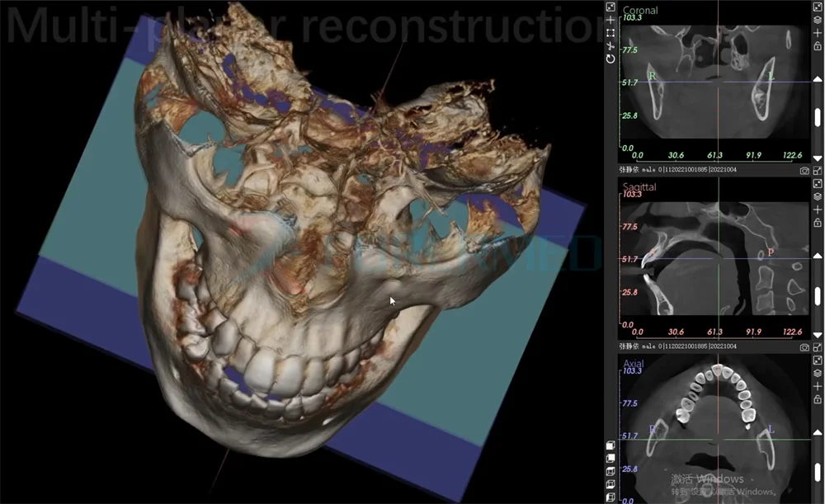The image size is (825, 504).
Task: Expand the Axial viewport using its maximize icon
Action: [x=818, y=360]
